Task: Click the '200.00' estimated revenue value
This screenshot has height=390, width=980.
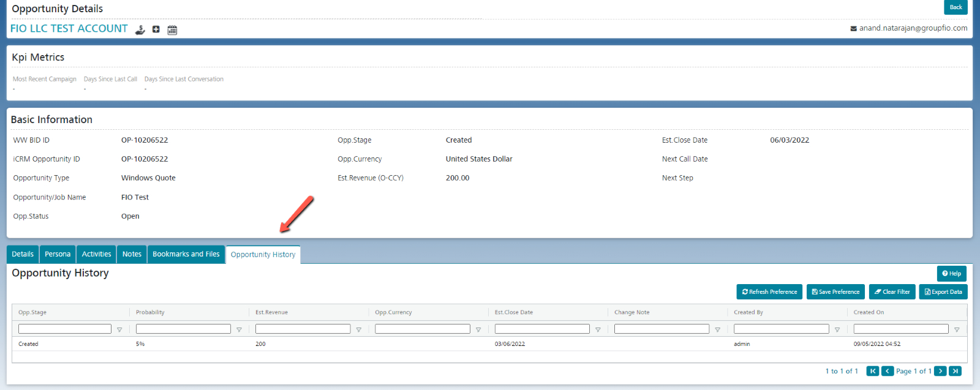Action: [x=458, y=178]
